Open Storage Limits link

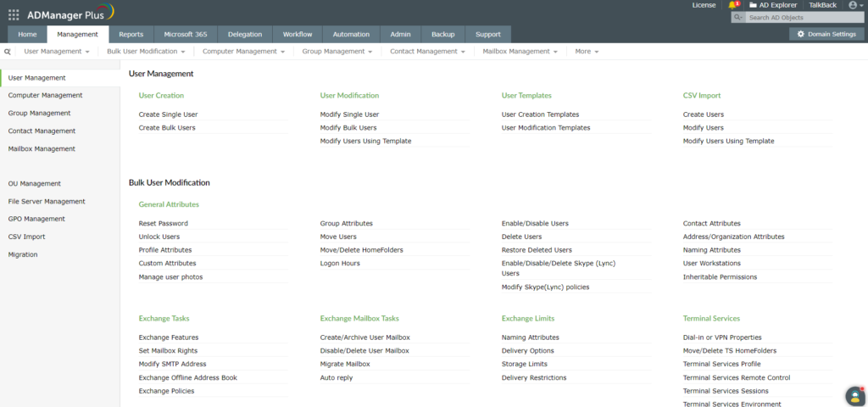click(524, 365)
